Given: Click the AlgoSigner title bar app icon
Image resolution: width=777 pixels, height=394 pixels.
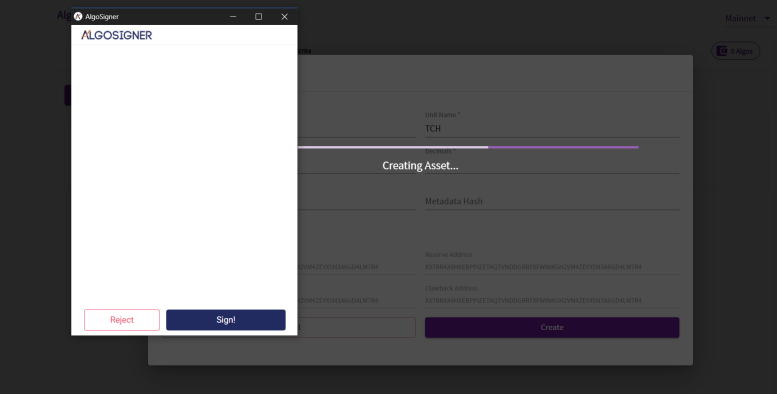Looking at the screenshot, I should coord(78,16).
